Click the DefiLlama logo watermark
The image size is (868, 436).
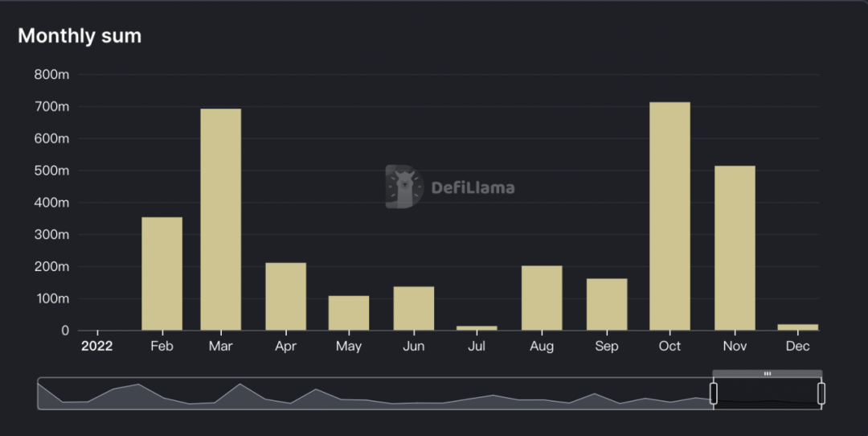pos(450,187)
